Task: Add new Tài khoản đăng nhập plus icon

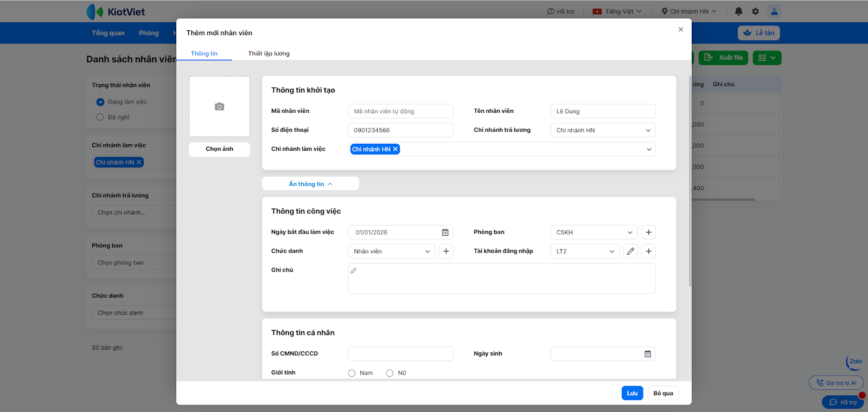Action: click(x=648, y=252)
